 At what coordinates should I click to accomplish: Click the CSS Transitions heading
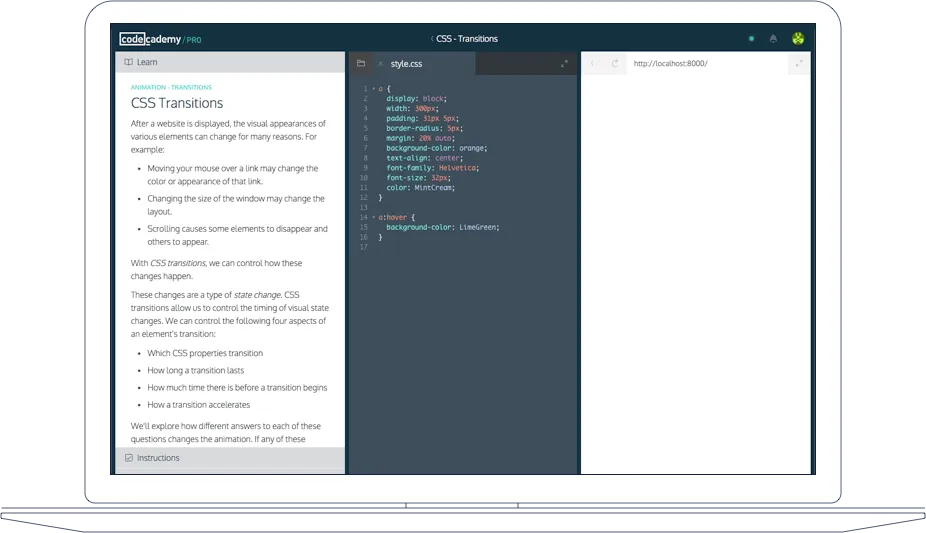click(x=177, y=103)
